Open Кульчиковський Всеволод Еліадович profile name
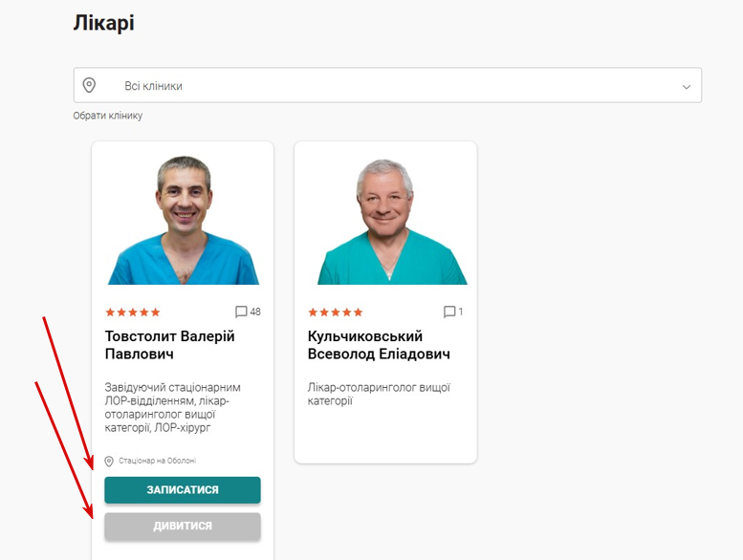Screen dimensions: 743x560 click(379, 345)
